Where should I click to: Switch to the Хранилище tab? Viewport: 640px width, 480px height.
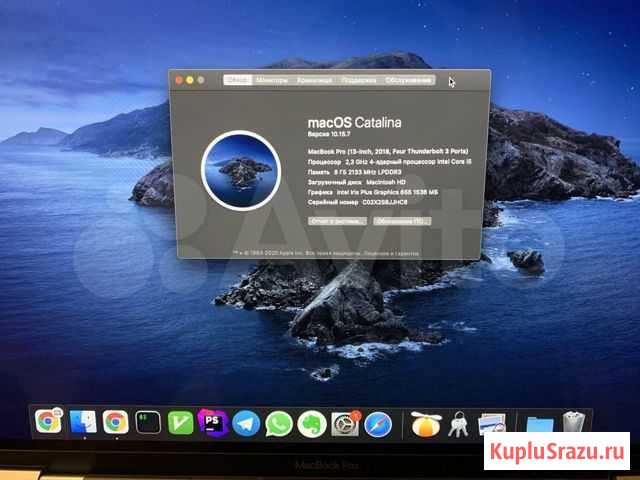(314, 80)
